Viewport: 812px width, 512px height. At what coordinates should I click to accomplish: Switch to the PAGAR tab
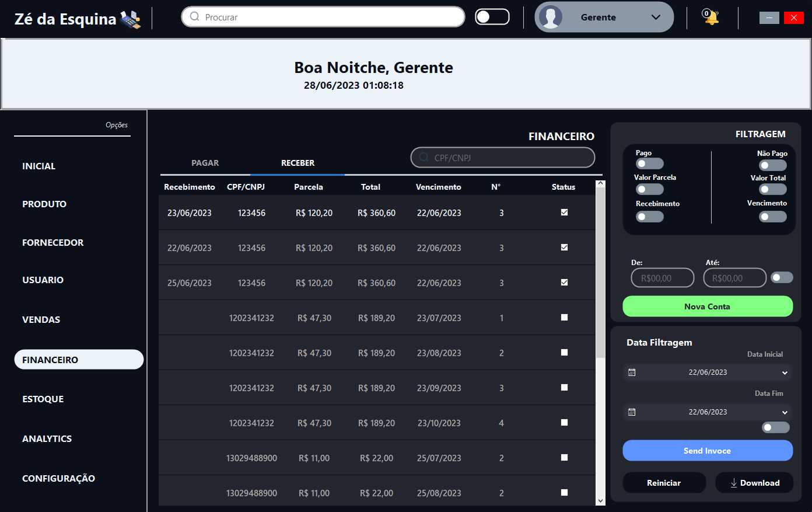(205, 163)
